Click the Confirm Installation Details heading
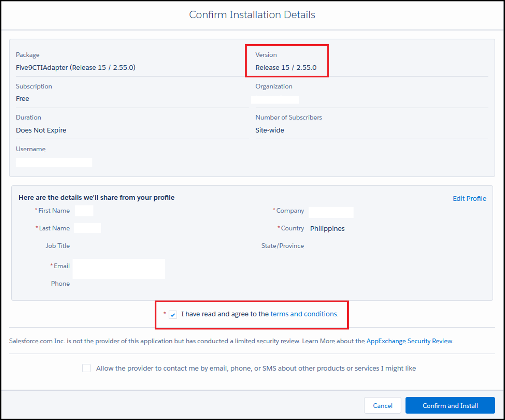This screenshot has height=420, width=505. (x=252, y=14)
